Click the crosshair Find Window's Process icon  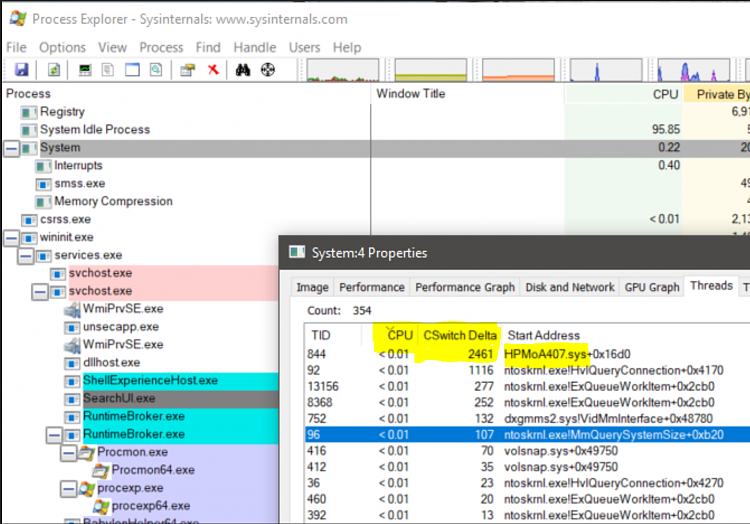click(268, 70)
